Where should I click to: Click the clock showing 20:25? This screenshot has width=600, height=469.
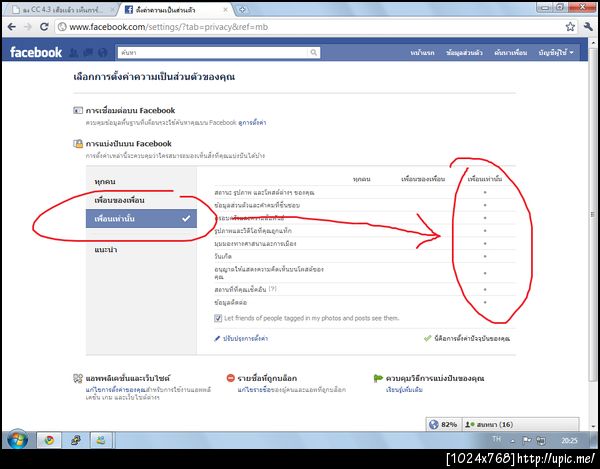click(x=569, y=440)
